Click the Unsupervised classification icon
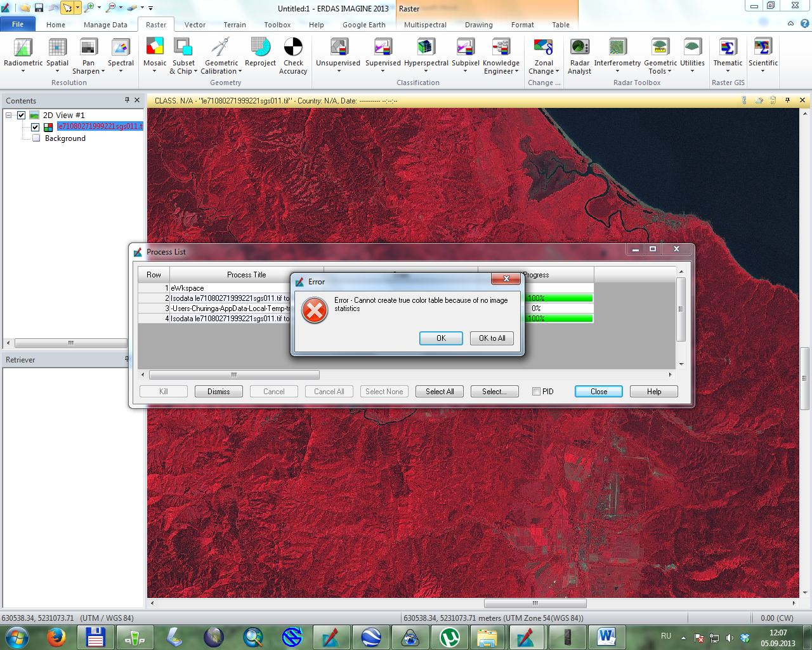Screen dimensions: 812x650 [339, 48]
